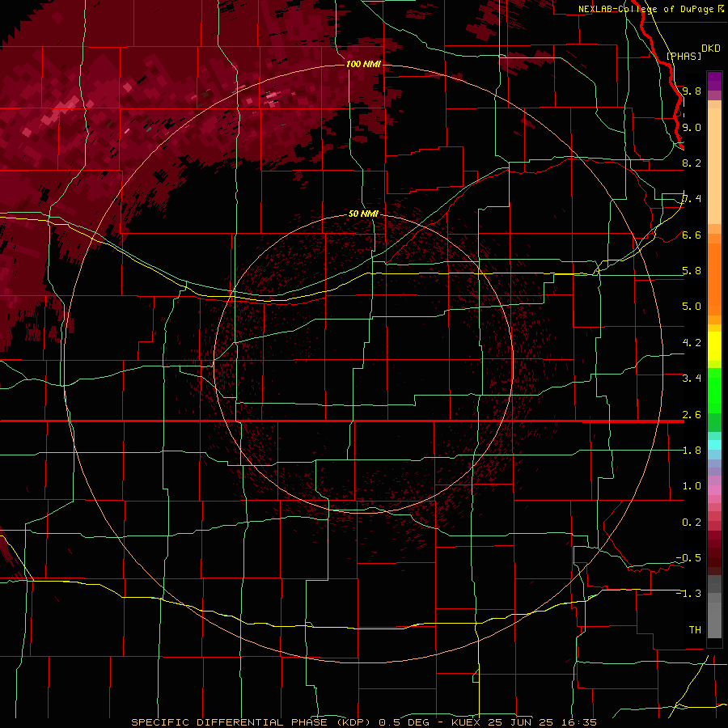Viewport: 728px width, 728px height.
Task: Click the -0.5 value on the color scale
Action: click(688, 558)
